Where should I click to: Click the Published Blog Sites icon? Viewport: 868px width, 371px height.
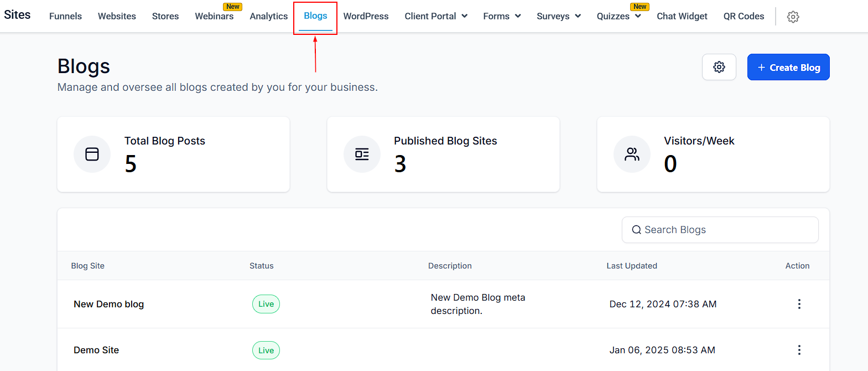click(x=362, y=154)
